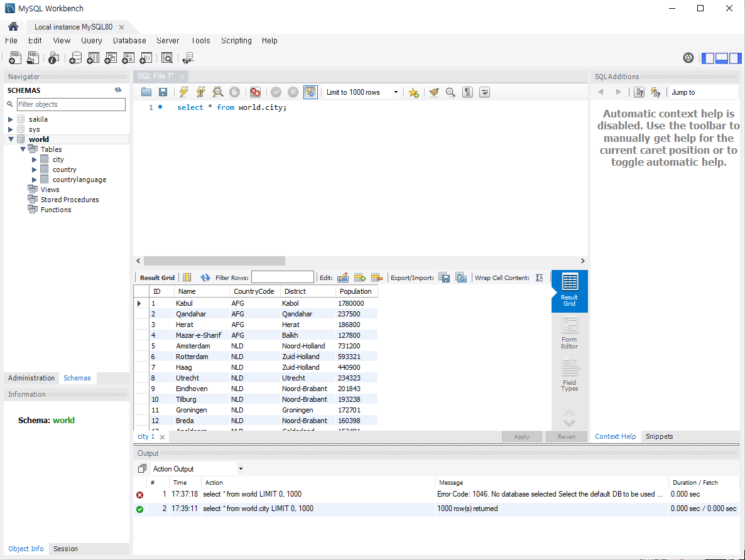Open the Database menu
This screenshot has width=745, height=560.
129,40
